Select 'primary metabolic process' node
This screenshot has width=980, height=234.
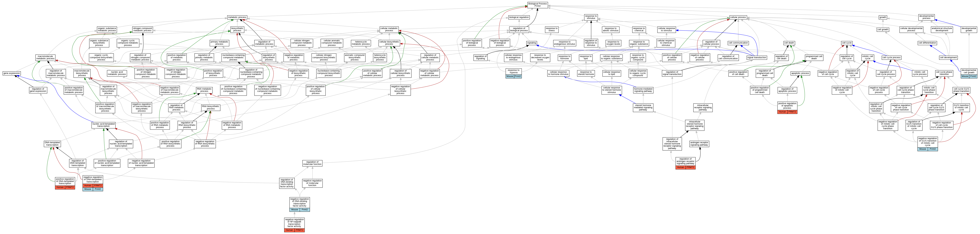pos(220,43)
